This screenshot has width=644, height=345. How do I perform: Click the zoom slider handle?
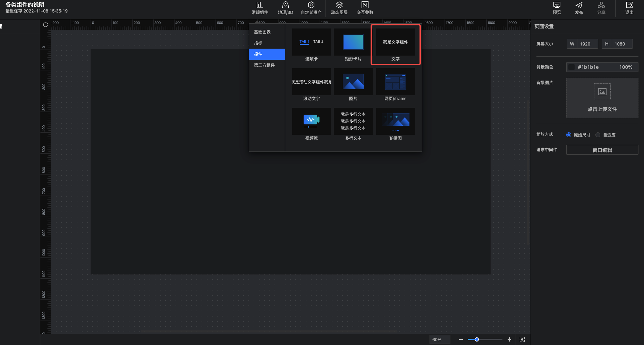(x=477, y=339)
